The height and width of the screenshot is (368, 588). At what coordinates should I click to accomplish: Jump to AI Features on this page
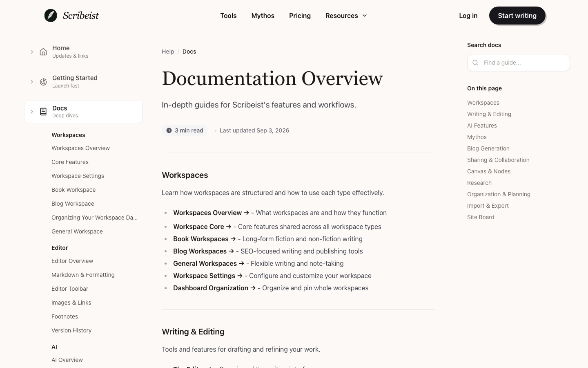tap(482, 126)
